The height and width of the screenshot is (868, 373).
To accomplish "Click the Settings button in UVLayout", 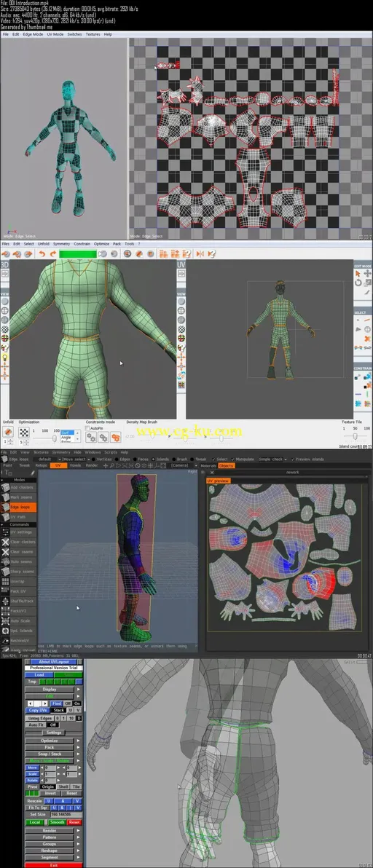I will (x=54, y=733).
